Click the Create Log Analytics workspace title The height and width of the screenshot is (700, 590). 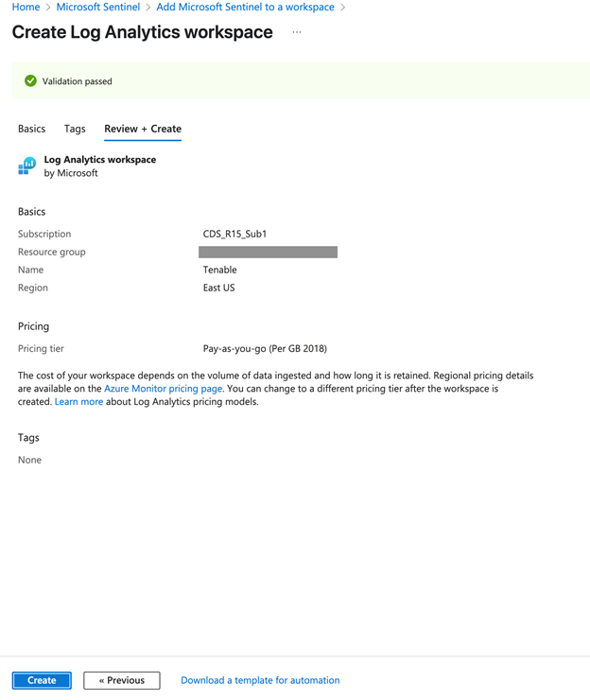click(x=143, y=32)
